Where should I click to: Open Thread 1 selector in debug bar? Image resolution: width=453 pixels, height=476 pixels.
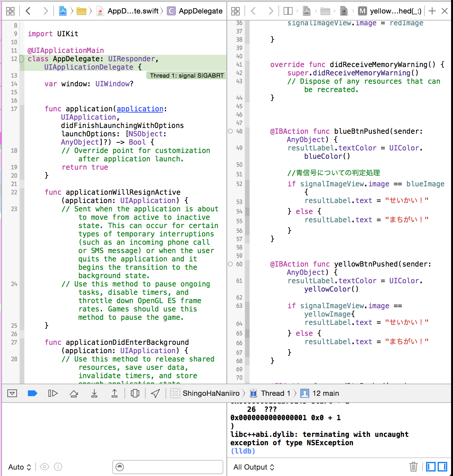[270, 393]
